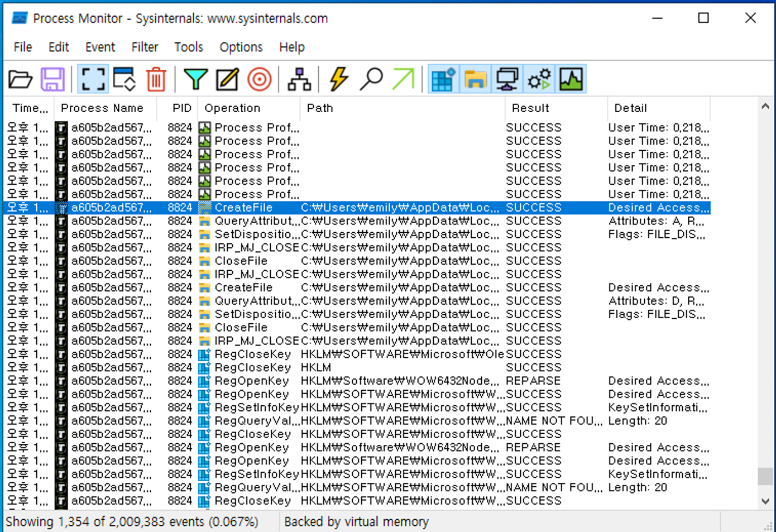Image resolution: width=776 pixels, height=532 pixels.
Task: Click the Time column header
Action: [x=29, y=108]
